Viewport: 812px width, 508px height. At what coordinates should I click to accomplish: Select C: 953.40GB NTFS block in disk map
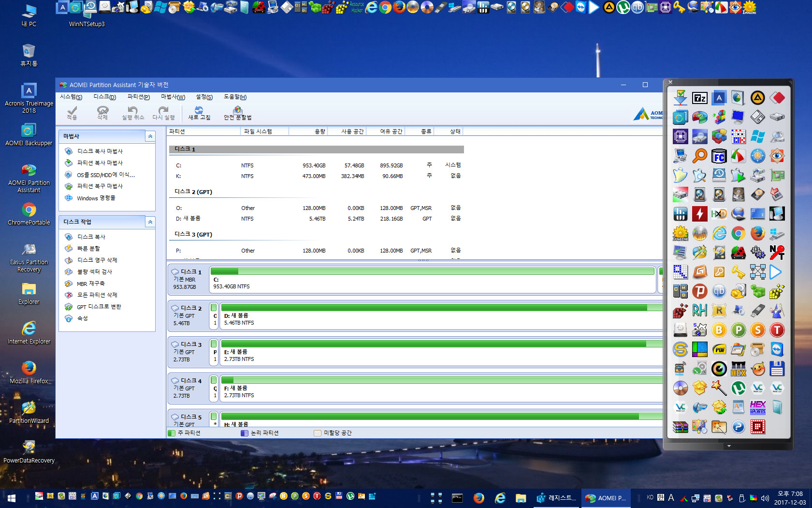[432, 279]
